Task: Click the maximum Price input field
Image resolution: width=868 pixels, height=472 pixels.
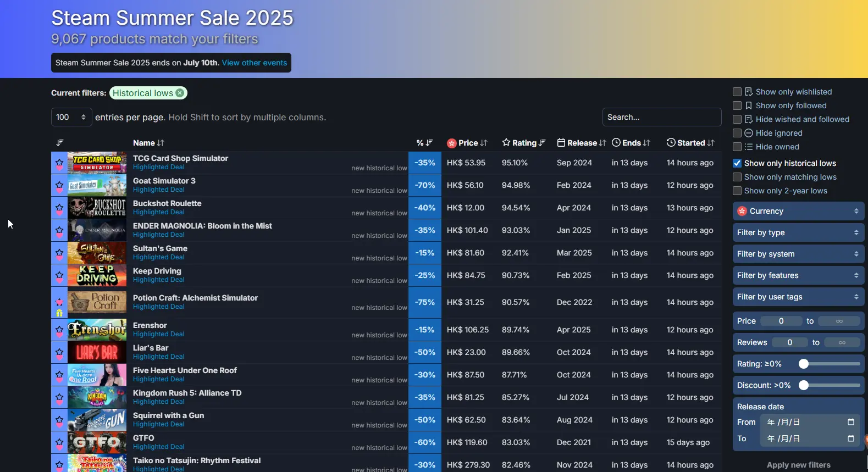Action: [x=839, y=321]
